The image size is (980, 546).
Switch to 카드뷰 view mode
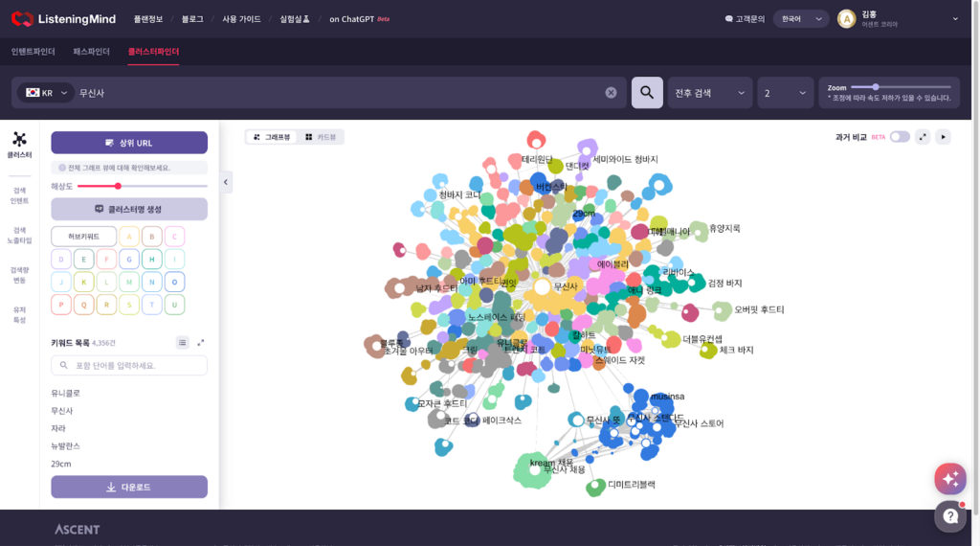321,137
